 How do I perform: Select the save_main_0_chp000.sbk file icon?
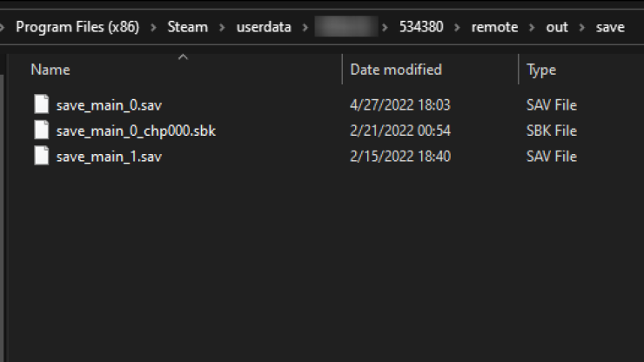point(42,131)
